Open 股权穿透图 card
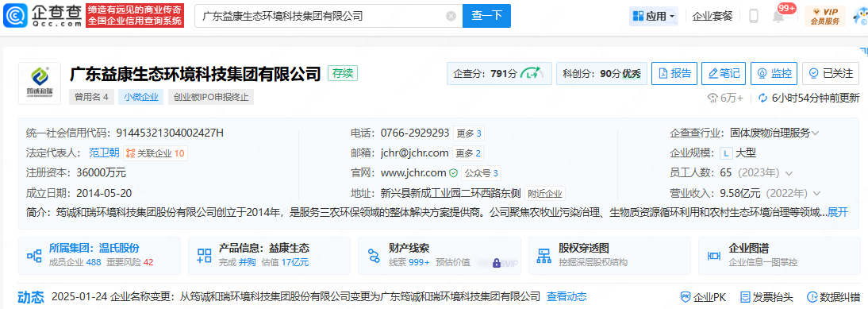 click(609, 255)
